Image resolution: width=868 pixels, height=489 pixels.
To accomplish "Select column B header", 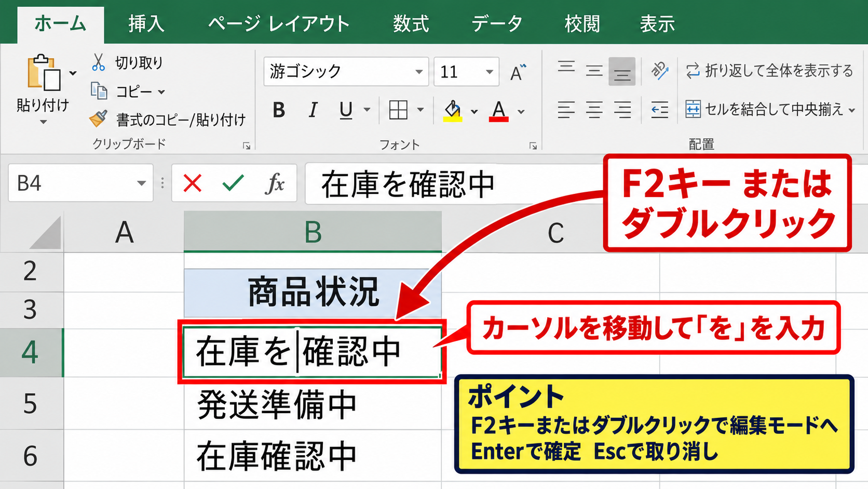I will pos(313,232).
